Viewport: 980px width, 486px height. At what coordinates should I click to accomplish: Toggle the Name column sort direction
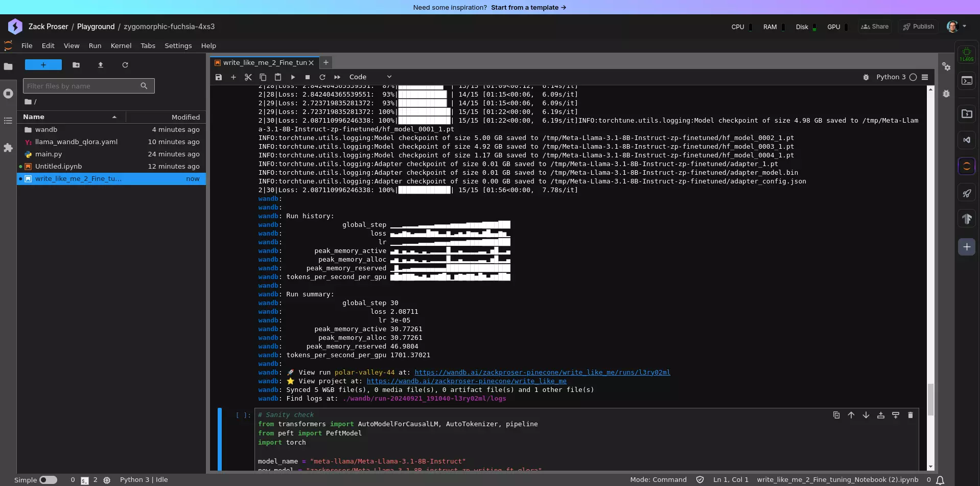114,117
